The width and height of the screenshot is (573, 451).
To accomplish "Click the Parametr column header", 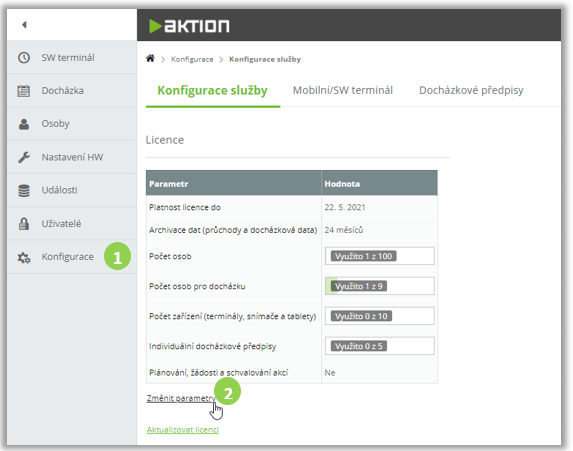I will pyautogui.click(x=234, y=183).
